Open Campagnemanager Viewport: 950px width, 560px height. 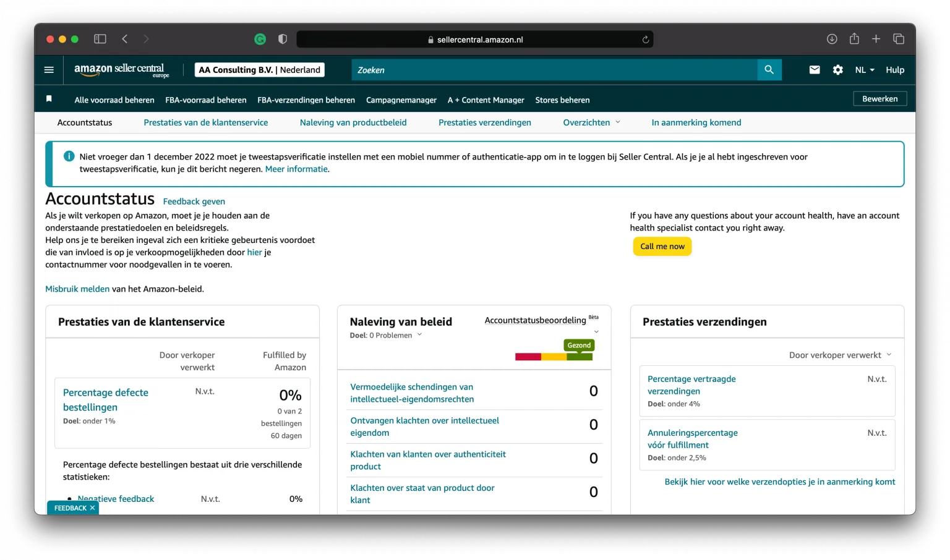tap(401, 100)
